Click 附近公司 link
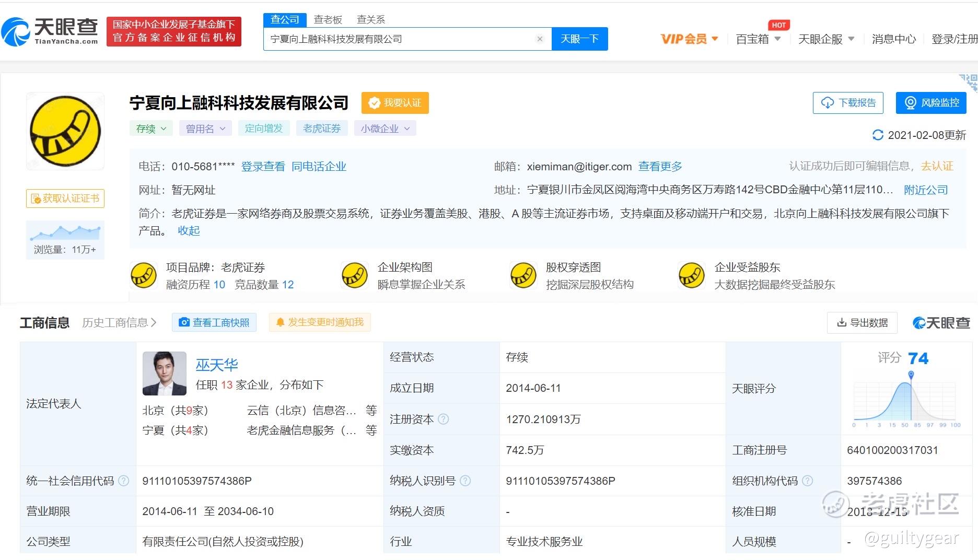 pos(926,190)
